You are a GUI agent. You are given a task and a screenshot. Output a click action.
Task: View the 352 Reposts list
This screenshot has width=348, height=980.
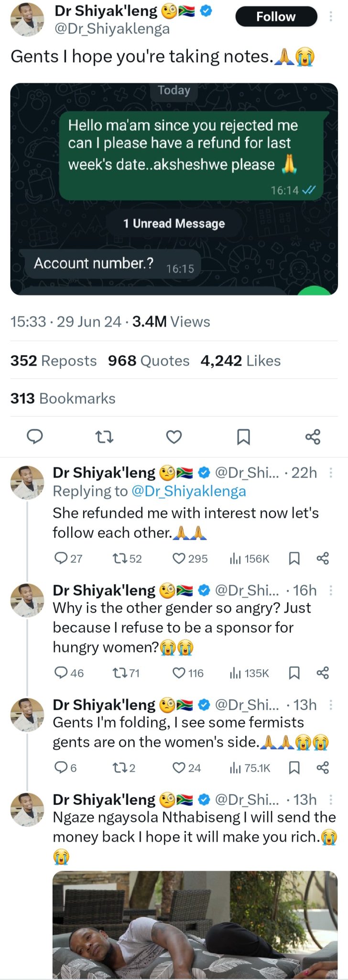pyautogui.click(x=54, y=361)
